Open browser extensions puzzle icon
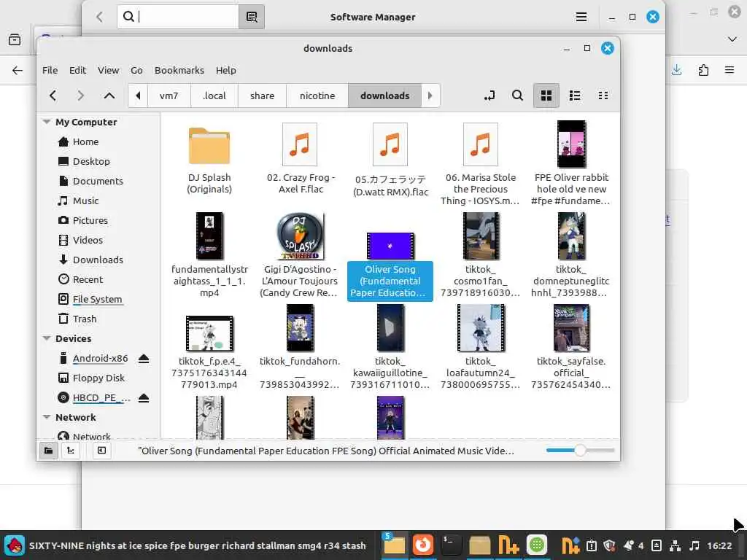 (703, 71)
